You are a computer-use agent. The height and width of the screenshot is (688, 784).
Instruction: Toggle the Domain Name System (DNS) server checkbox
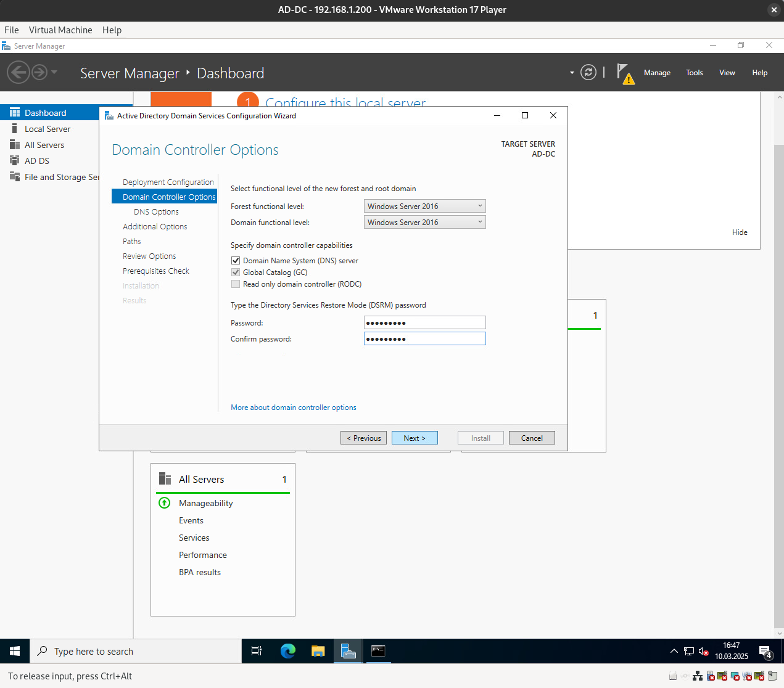coord(236,261)
